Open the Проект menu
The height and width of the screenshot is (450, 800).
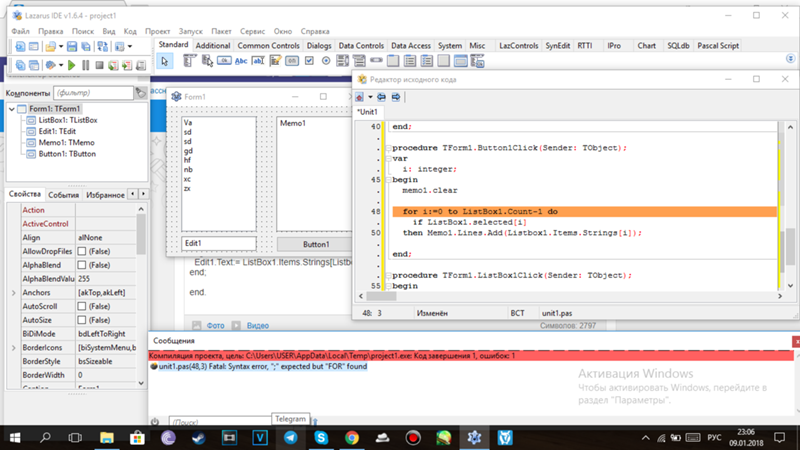pyautogui.click(x=157, y=31)
